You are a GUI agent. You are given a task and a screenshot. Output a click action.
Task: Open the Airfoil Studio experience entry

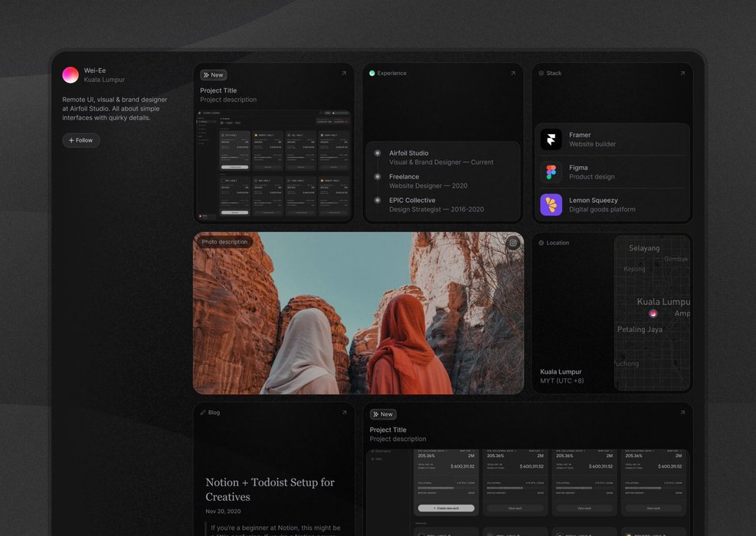coord(441,158)
